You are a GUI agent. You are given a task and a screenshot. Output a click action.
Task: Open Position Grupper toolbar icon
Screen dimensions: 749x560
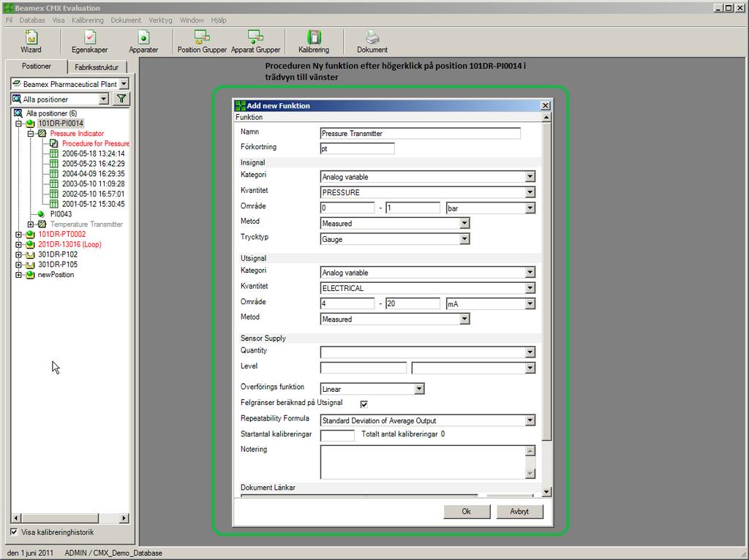(202, 42)
